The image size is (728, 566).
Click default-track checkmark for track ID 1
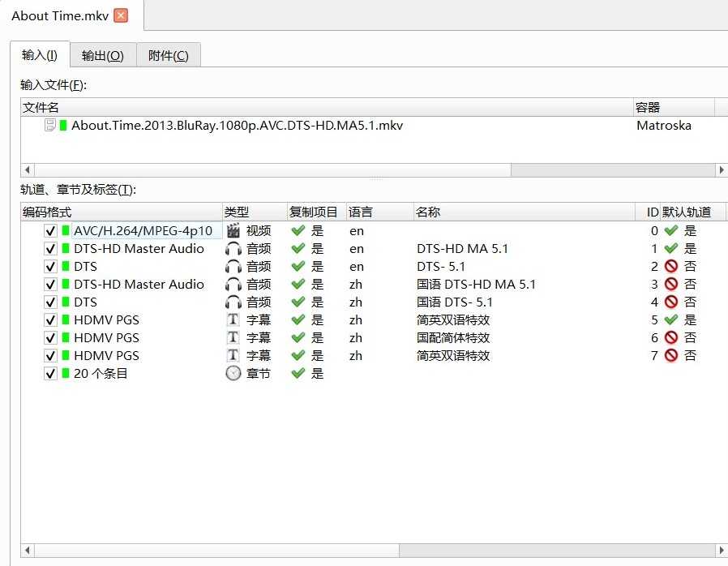671,248
